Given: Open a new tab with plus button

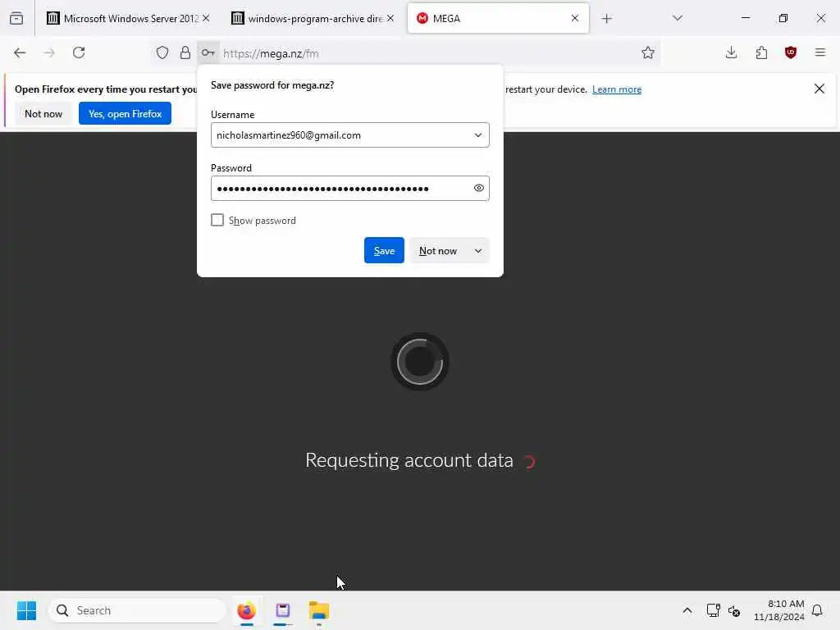Looking at the screenshot, I should [606, 19].
